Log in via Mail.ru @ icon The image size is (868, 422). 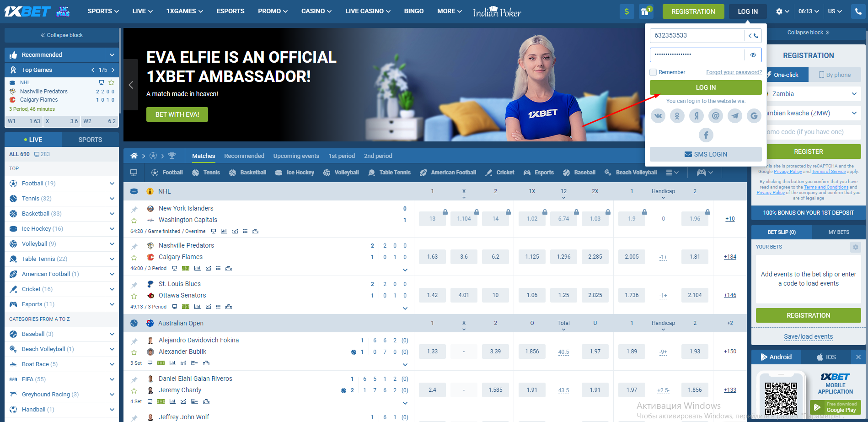pos(716,116)
